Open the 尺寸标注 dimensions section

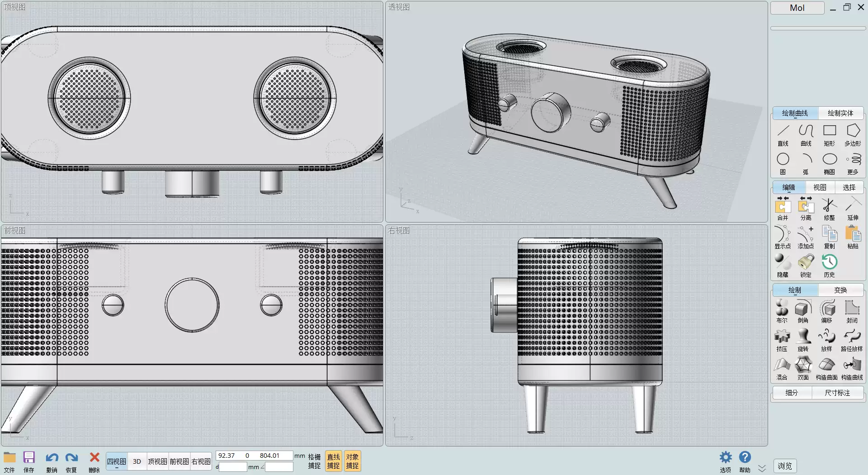pos(837,393)
